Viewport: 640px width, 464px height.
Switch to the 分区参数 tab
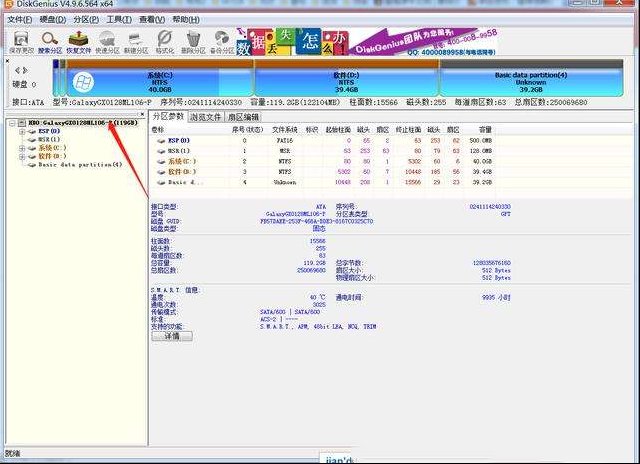[x=168, y=117]
